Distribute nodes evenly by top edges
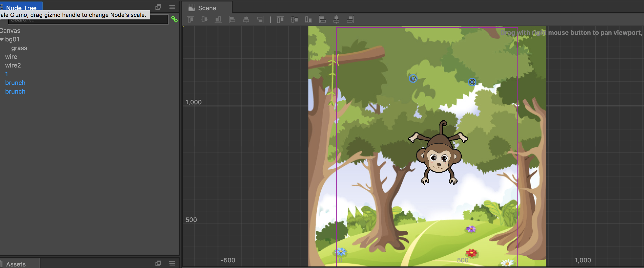Image resolution: width=644 pixels, height=268 pixels. pyautogui.click(x=280, y=19)
